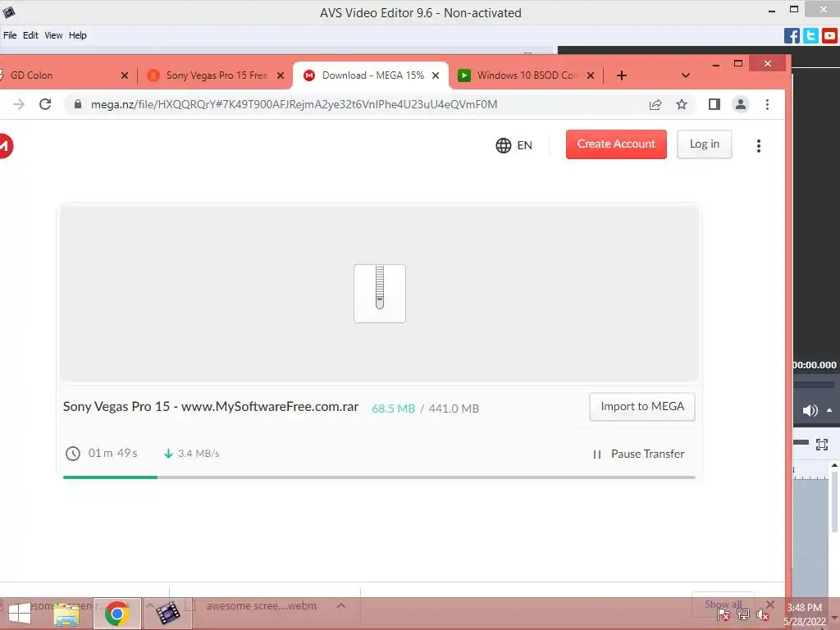The image size is (840, 630).
Task: Close the Chrome downloads shelf
Action: (x=769, y=605)
